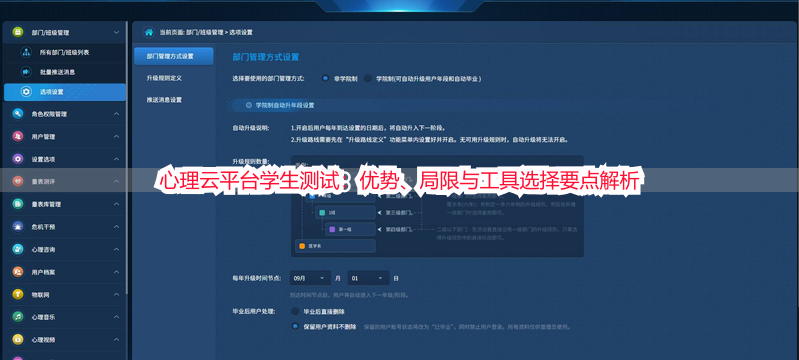
Task: Select the 非学院制 radio option
Action: 325,79
